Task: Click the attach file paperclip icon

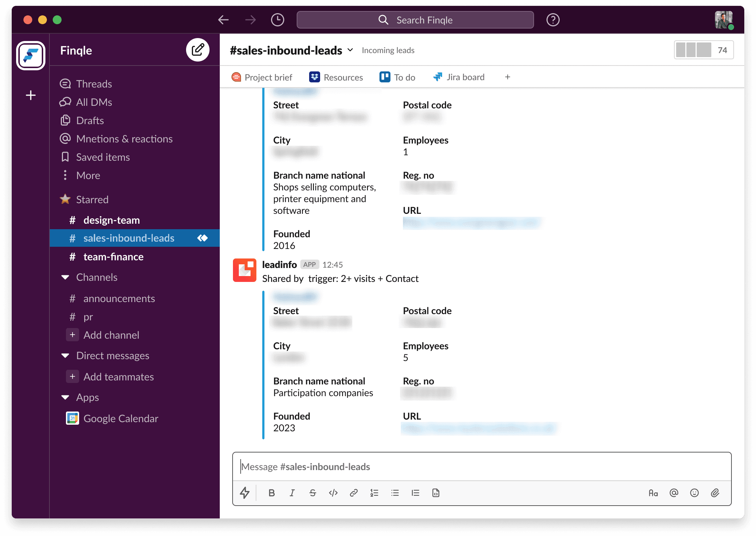Action: pos(715,493)
